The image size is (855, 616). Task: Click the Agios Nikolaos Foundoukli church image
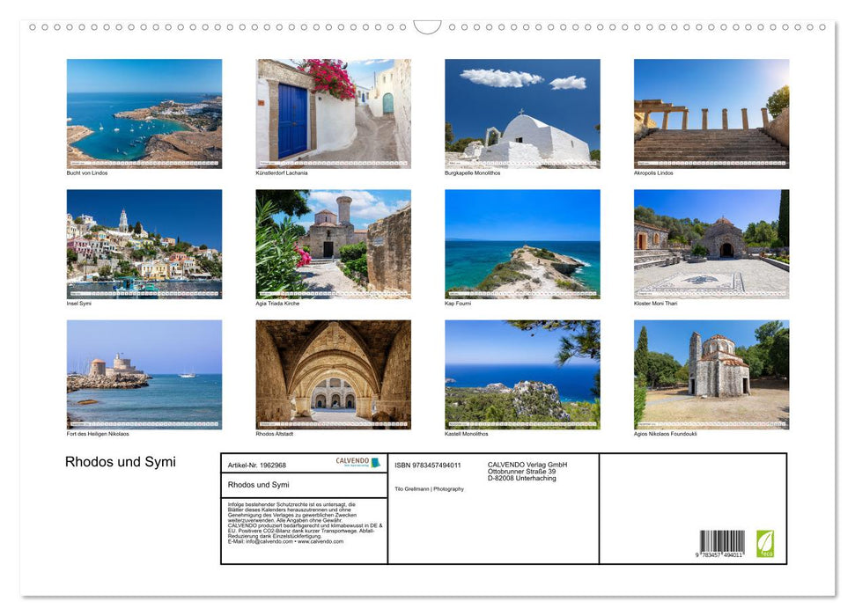[x=711, y=374]
